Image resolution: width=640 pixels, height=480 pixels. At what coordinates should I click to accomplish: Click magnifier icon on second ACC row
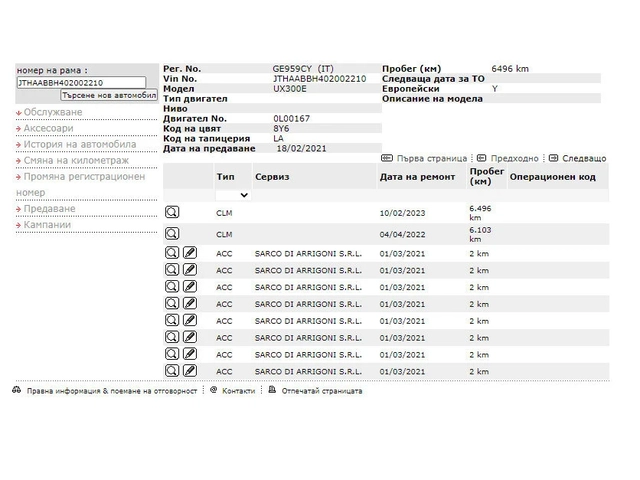click(x=172, y=269)
